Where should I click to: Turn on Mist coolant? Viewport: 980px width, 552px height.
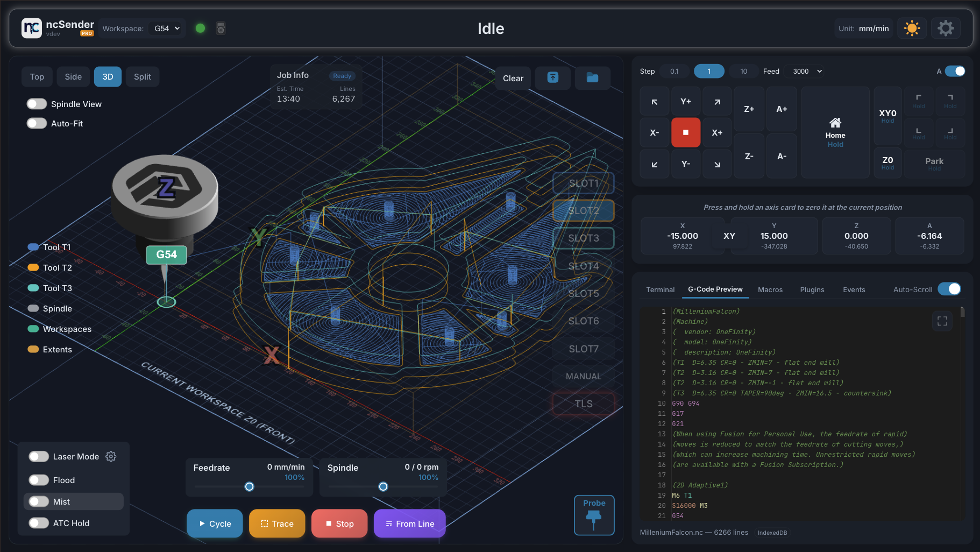[x=39, y=501]
